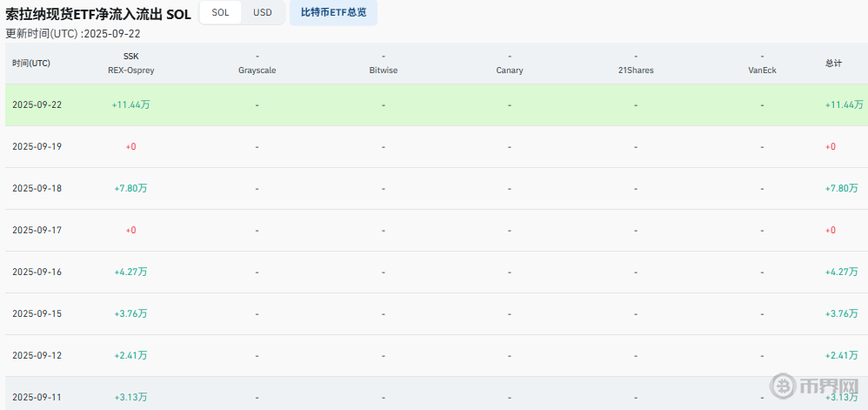Click 总计 value +2.41万 for 2025-09-12
This screenshot has height=410, width=868.
tap(841, 355)
